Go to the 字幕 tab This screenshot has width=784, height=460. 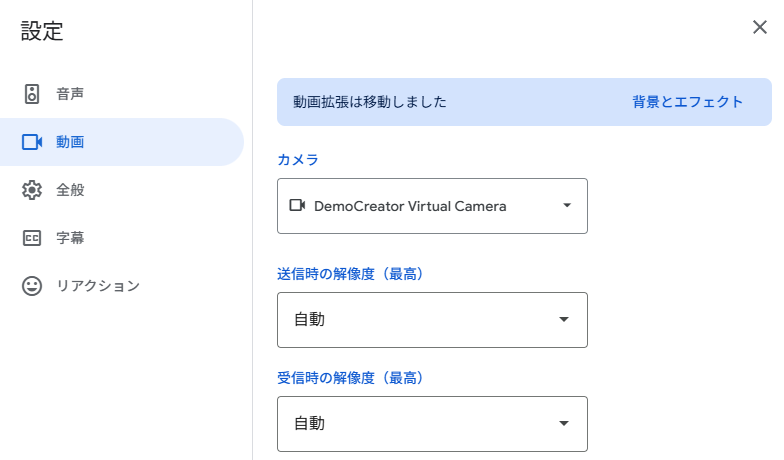(70, 238)
